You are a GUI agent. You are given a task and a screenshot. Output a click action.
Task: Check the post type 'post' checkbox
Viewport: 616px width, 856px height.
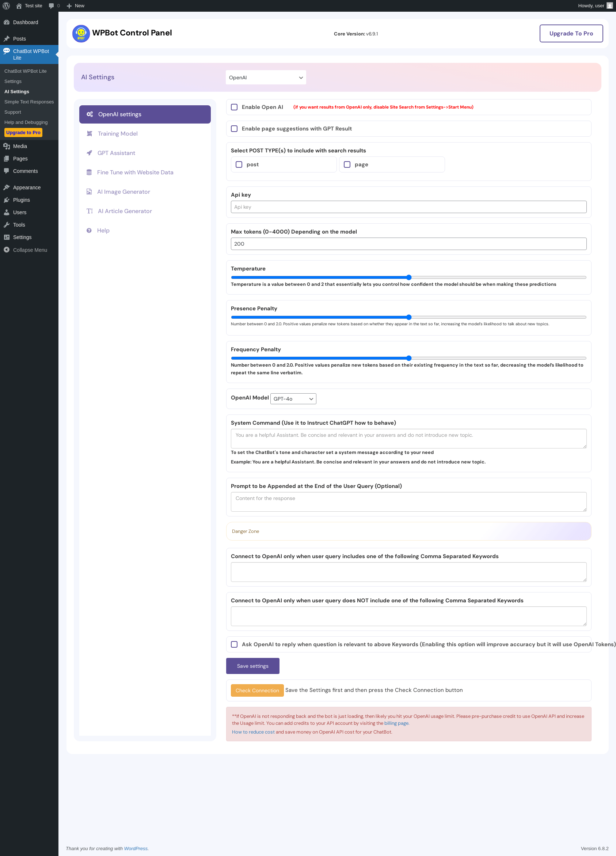(x=239, y=164)
